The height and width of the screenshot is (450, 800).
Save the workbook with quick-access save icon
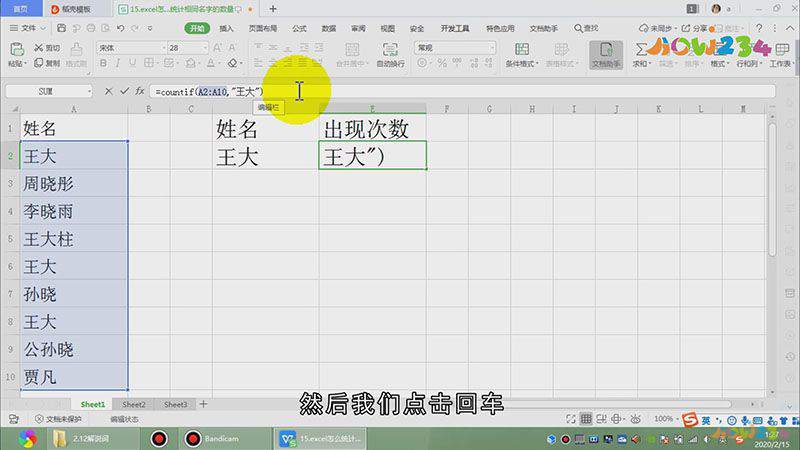[x=61, y=28]
